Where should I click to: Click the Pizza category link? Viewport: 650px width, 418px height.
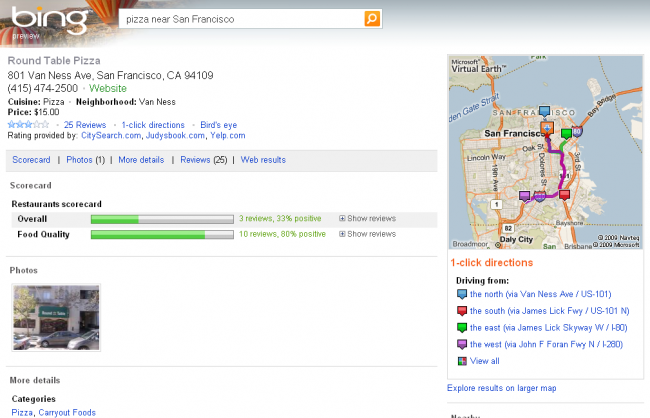(x=22, y=413)
